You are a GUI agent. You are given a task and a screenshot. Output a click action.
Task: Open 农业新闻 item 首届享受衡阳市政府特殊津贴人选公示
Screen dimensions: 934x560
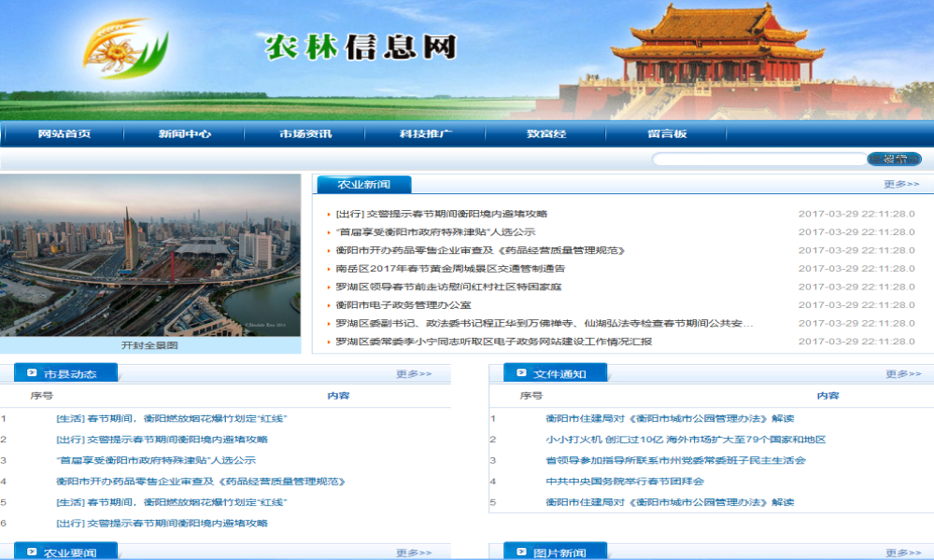[x=435, y=232]
